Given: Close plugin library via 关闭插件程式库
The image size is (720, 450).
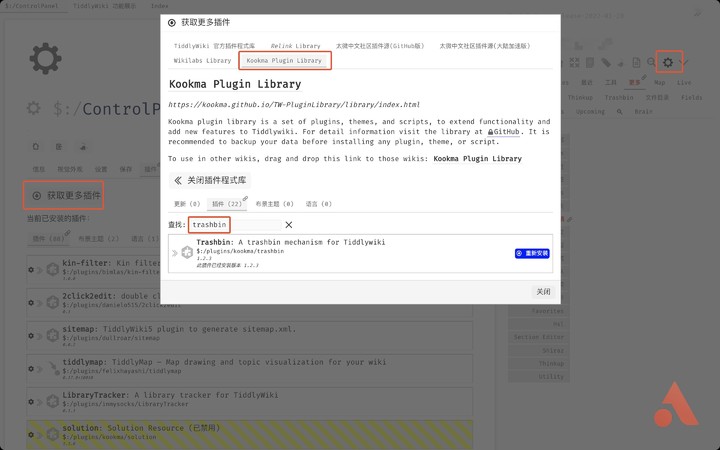Looking at the screenshot, I should tap(210, 180).
